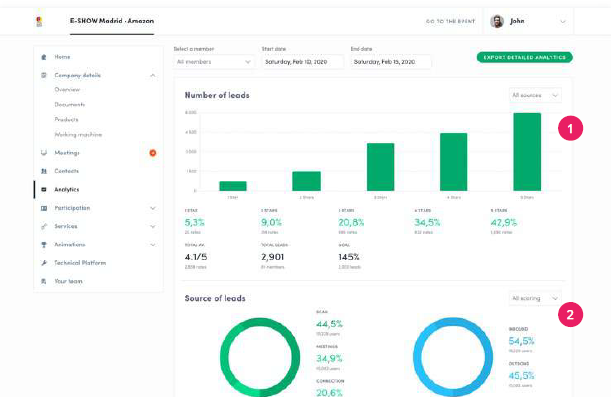Open the Meetings red notification badge

(x=153, y=153)
